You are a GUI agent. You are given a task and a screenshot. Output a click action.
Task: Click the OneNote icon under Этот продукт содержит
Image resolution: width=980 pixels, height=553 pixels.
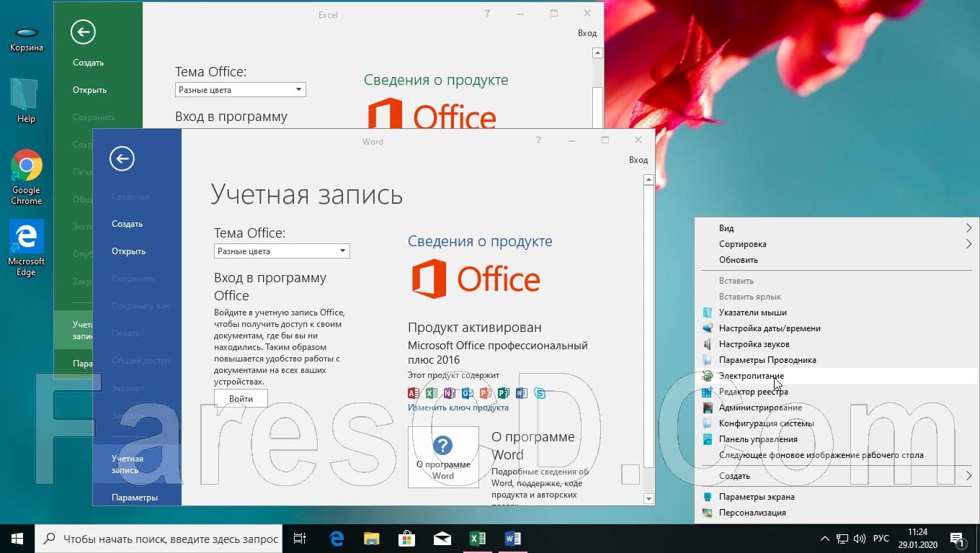(x=450, y=393)
